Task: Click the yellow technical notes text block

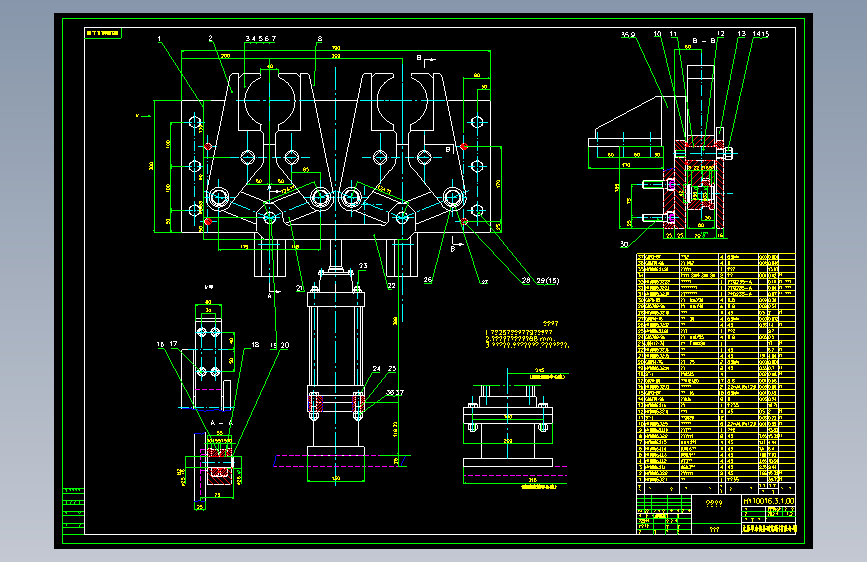Action: [527, 335]
